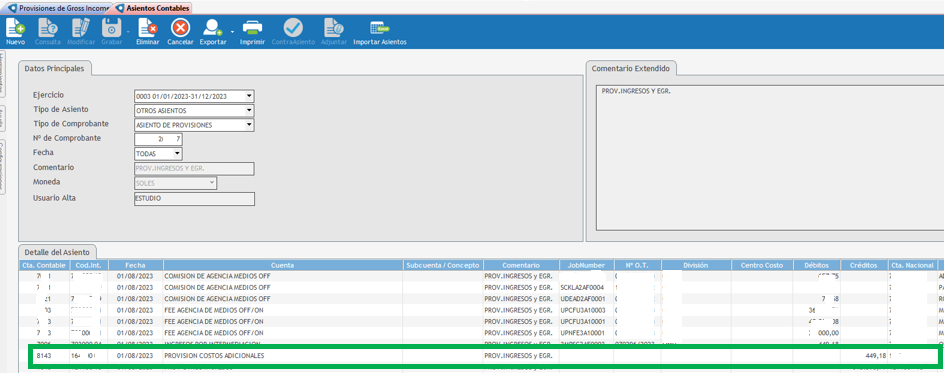Screen dimensions: 944x373
Task: Open the Ejercicio dropdown
Action: 249,96
